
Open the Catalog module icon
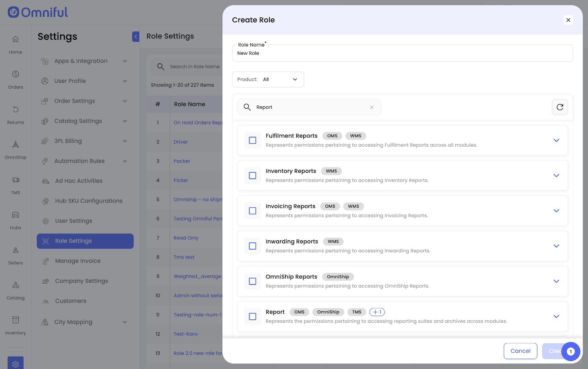[15, 290]
